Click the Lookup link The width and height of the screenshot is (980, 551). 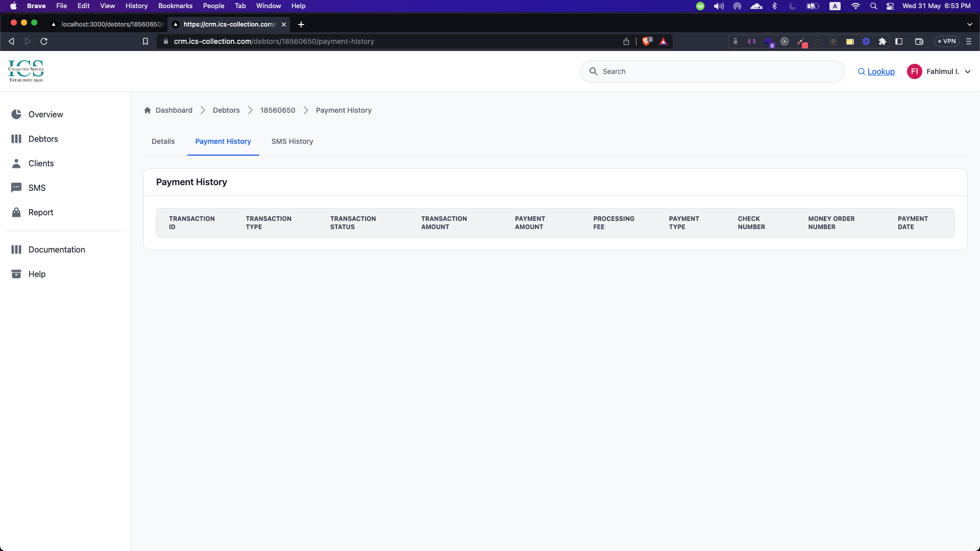point(880,71)
